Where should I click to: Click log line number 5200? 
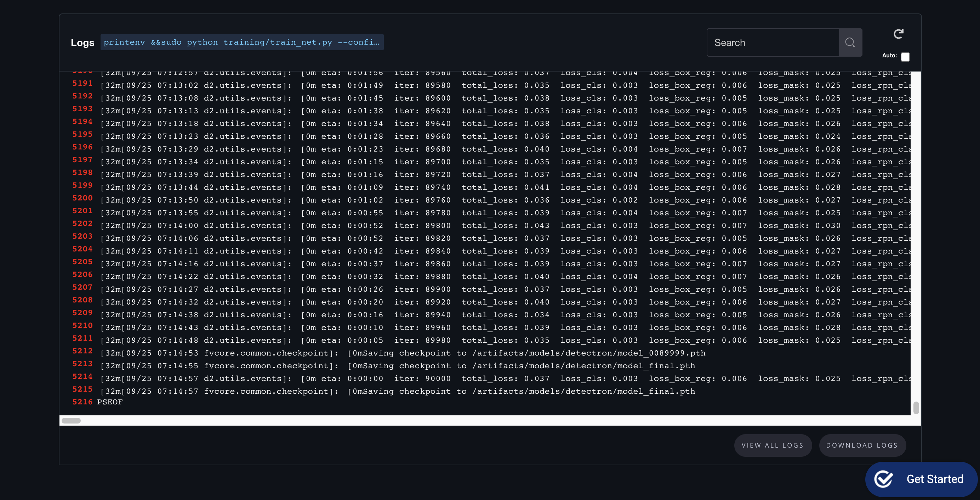pyautogui.click(x=82, y=198)
